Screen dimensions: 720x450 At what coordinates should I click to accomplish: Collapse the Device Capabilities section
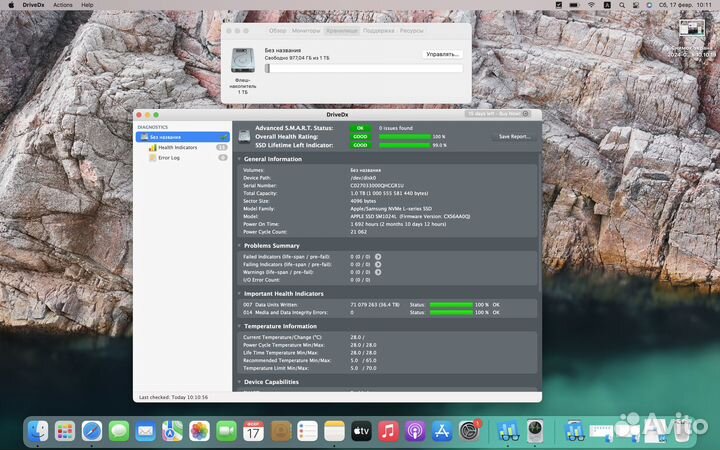tap(239, 382)
